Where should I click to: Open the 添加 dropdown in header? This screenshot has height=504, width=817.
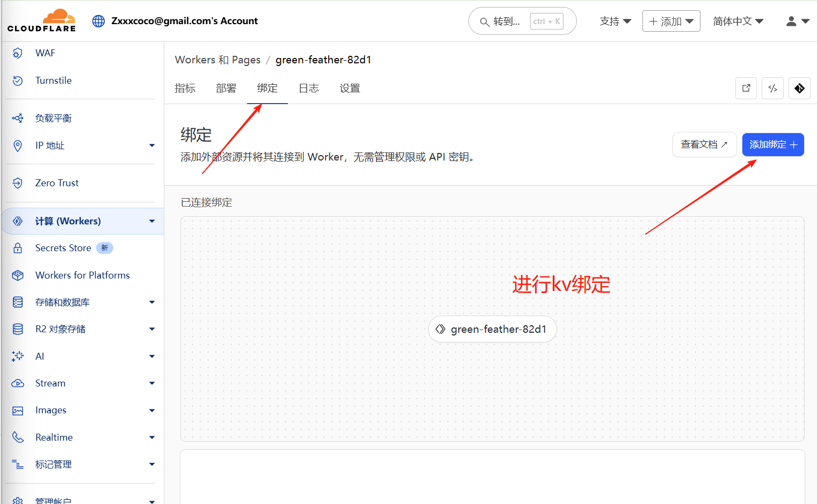pyautogui.click(x=671, y=21)
